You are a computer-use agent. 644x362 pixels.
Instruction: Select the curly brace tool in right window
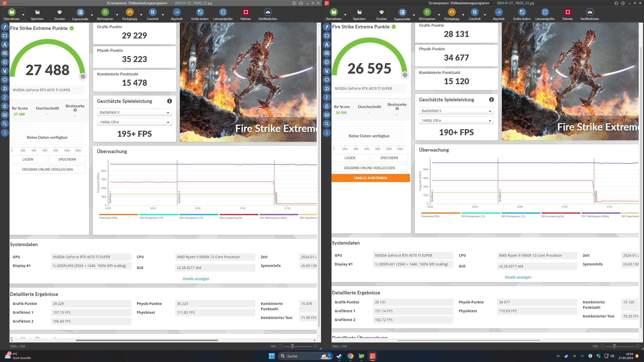327,132
